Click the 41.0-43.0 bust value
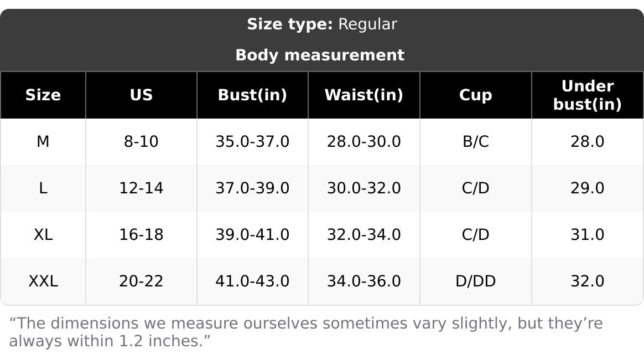The height and width of the screenshot is (359, 644). 252,281
